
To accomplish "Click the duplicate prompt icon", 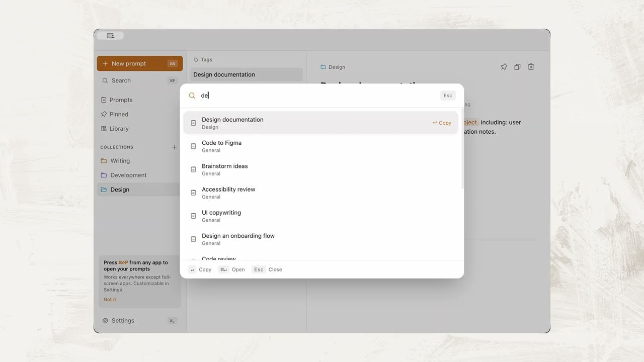I will click(x=517, y=67).
